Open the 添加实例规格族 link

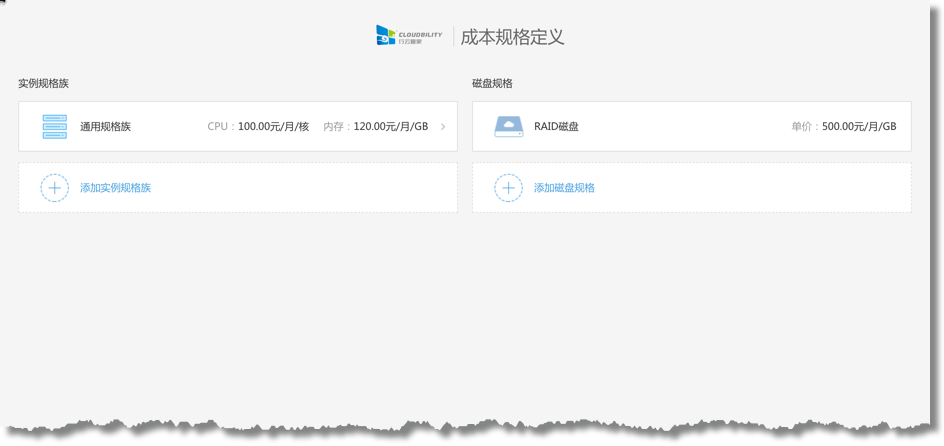pos(115,188)
